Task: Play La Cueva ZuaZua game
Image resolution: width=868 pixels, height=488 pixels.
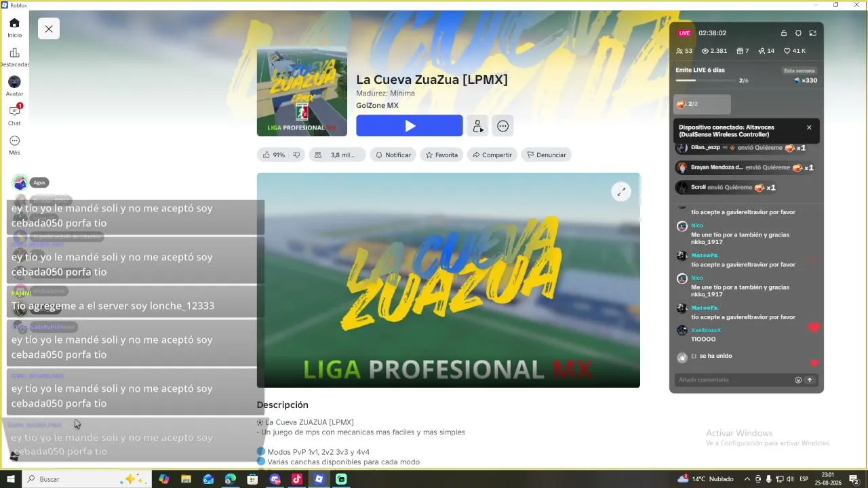Action: pos(410,126)
